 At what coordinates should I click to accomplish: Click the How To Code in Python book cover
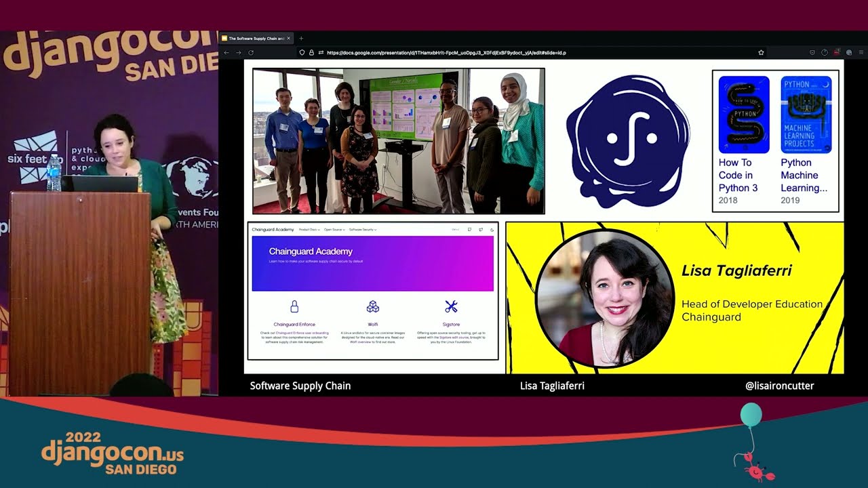(x=744, y=115)
